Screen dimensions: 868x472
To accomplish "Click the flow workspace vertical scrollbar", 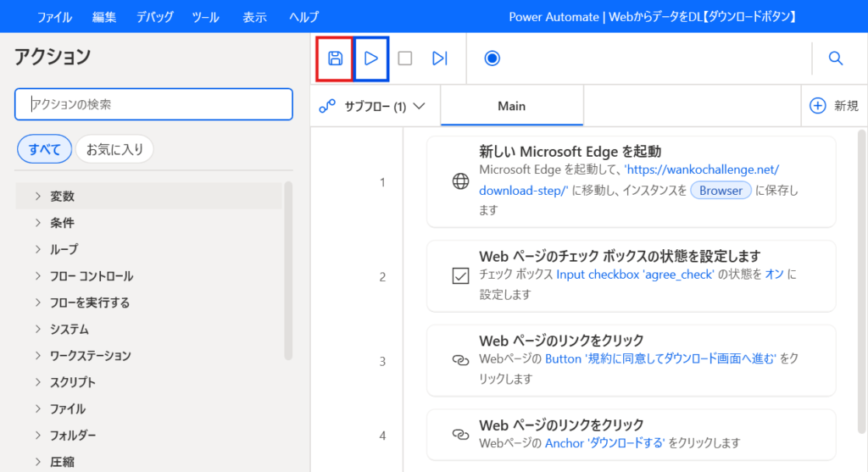I will tap(861, 281).
